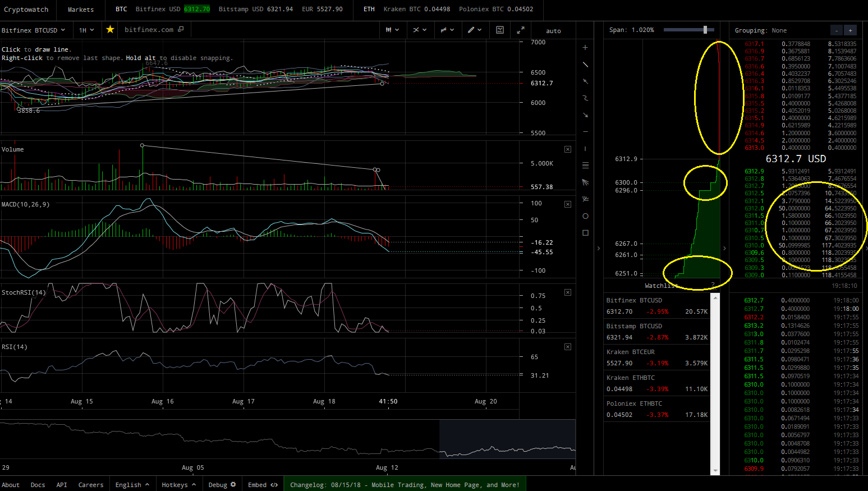Open the drawing pencil options dropdown

point(475,30)
